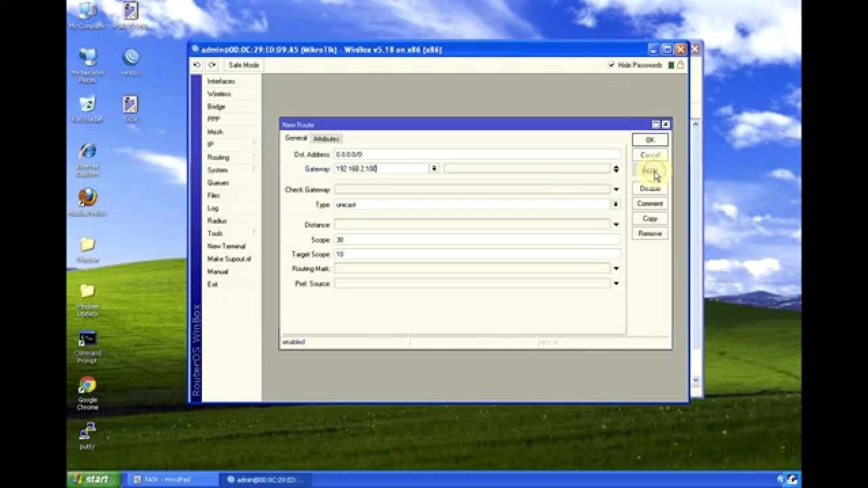Open the winbox desktop shortcut

tap(131, 62)
